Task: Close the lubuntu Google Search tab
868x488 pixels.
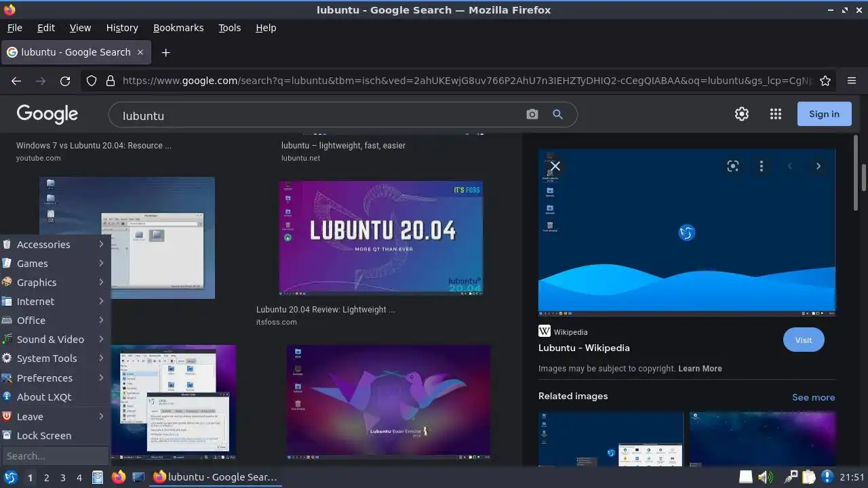Action: pyautogui.click(x=140, y=52)
